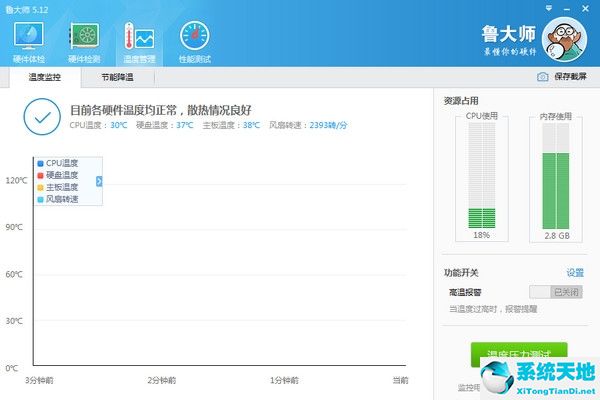
Task: Click the 2.8 GB memory label
Action: pyautogui.click(x=557, y=235)
